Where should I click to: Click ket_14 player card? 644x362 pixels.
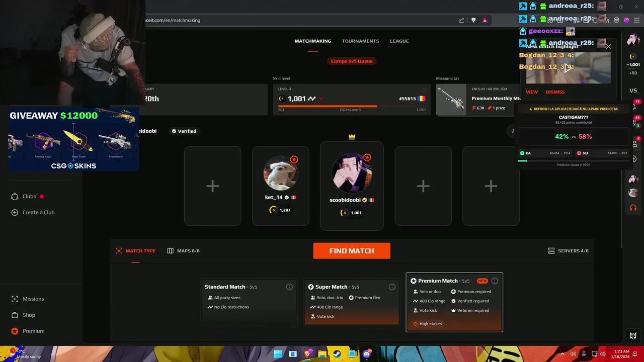281,186
